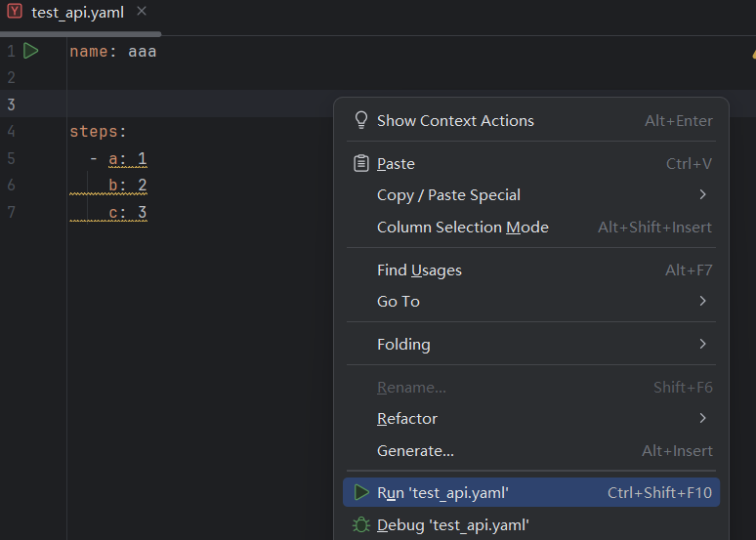Click the clipboard icon beside Paste
The image size is (756, 540).
pos(361,163)
